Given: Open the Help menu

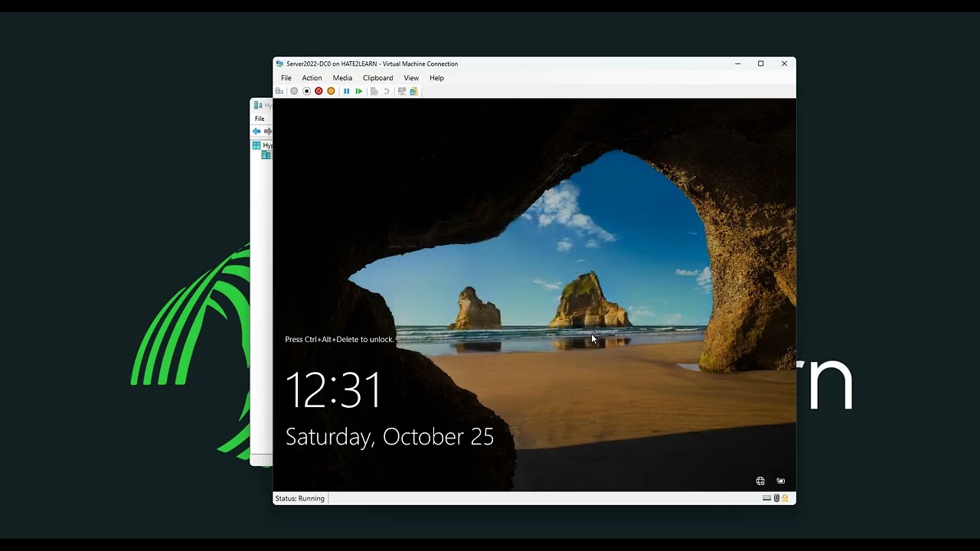Looking at the screenshot, I should click(x=436, y=78).
